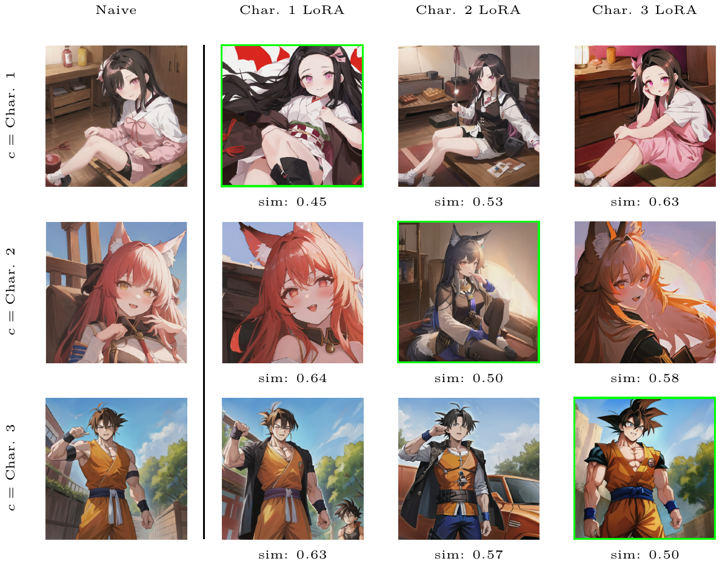
Task: Click the Char. 3 LoRA column header
Action: (645, 10)
